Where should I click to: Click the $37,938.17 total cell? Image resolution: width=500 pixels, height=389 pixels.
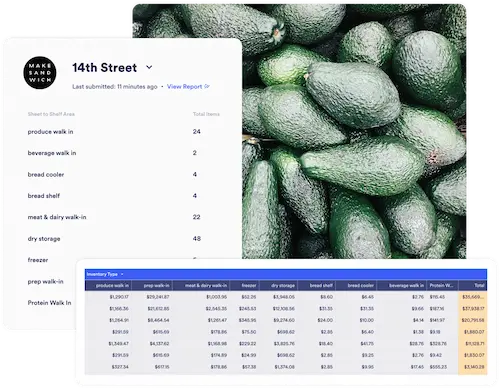[x=473, y=309]
